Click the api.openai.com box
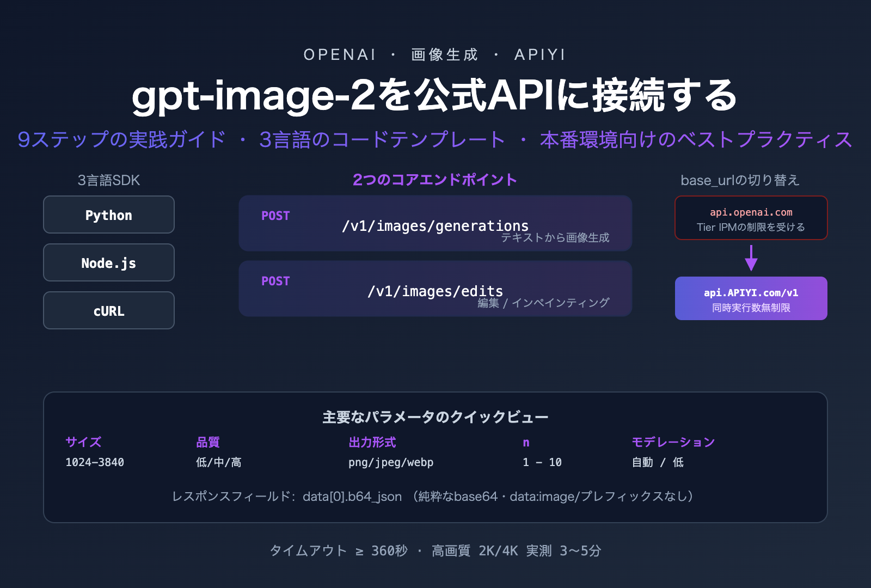The image size is (871, 588). (x=751, y=218)
